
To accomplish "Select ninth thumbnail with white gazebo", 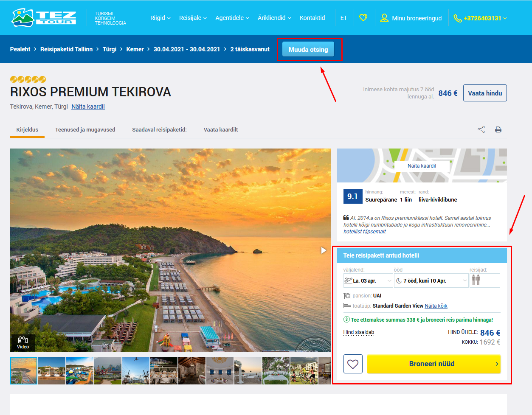I will pos(248,371).
